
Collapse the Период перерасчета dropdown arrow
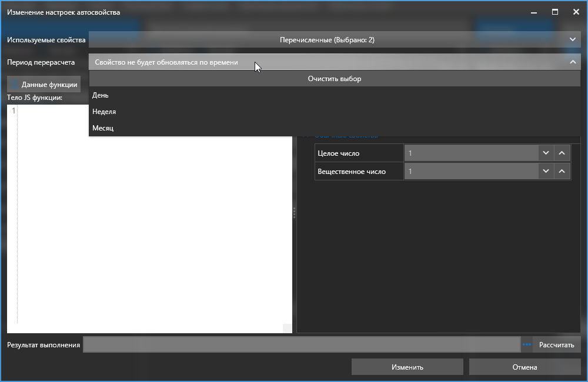(573, 62)
